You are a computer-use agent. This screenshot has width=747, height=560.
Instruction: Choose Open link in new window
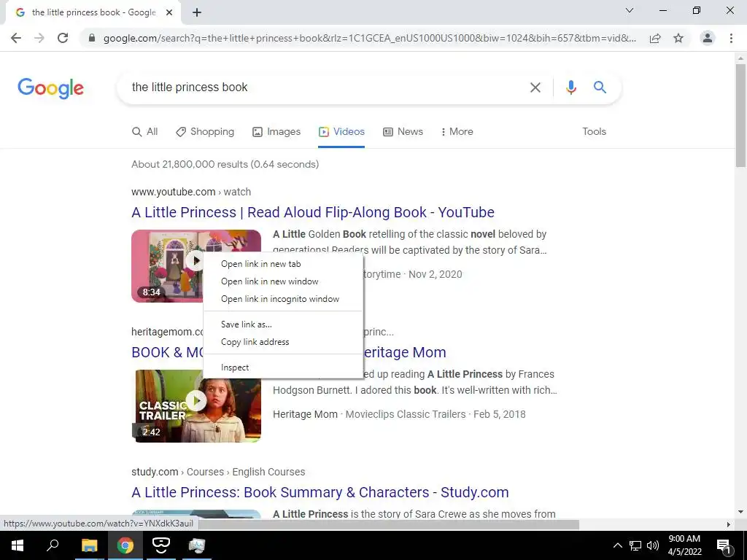pyautogui.click(x=283, y=281)
